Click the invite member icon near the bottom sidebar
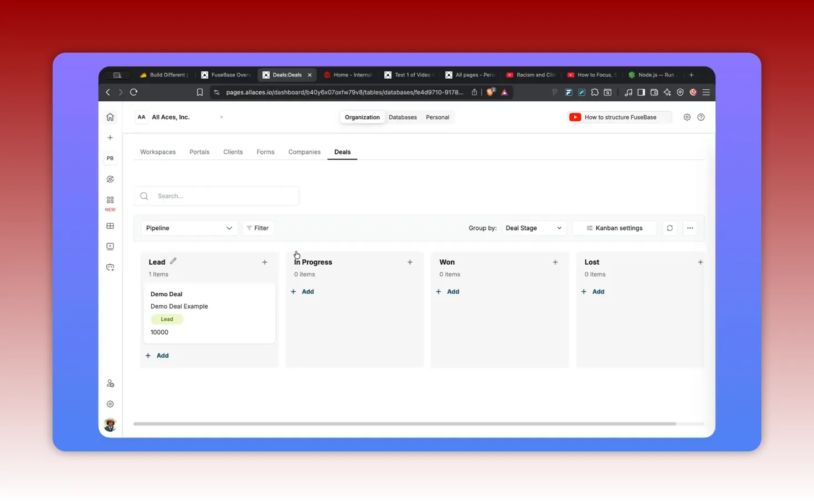Viewport: 814px width, 504px height. [x=110, y=383]
